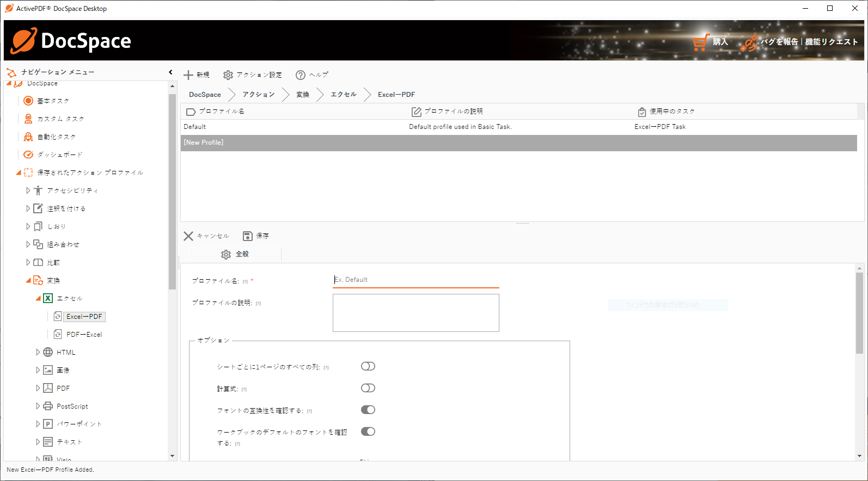Go to DocSpace in the breadcrumb
The height and width of the screenshot is (481, 868).
(x=205, y=95)
